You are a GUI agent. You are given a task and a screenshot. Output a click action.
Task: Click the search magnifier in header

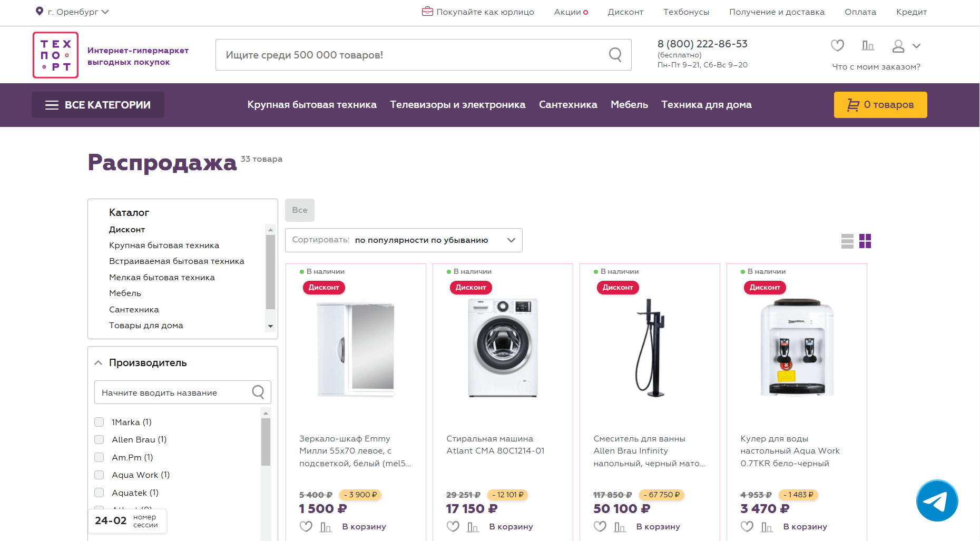coord(615,55)
